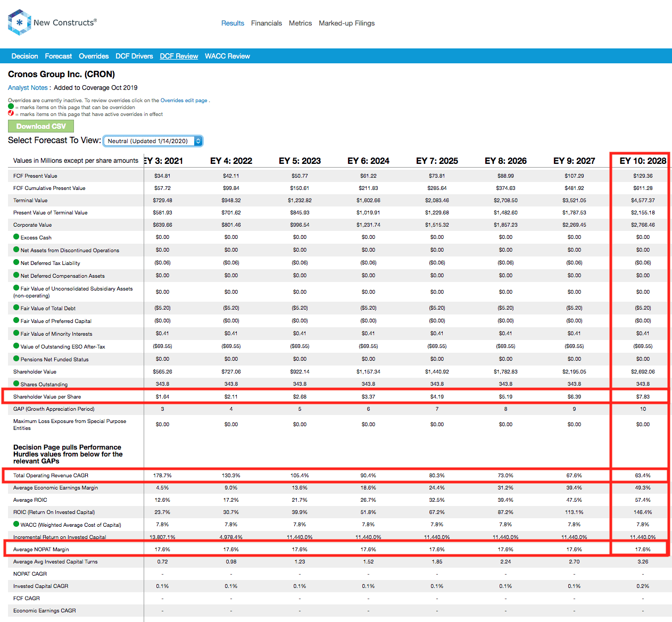Click the 3.26 Invested Capital Turns cell
This screenshot has width=672, height=622.
[x=643, y=561]
